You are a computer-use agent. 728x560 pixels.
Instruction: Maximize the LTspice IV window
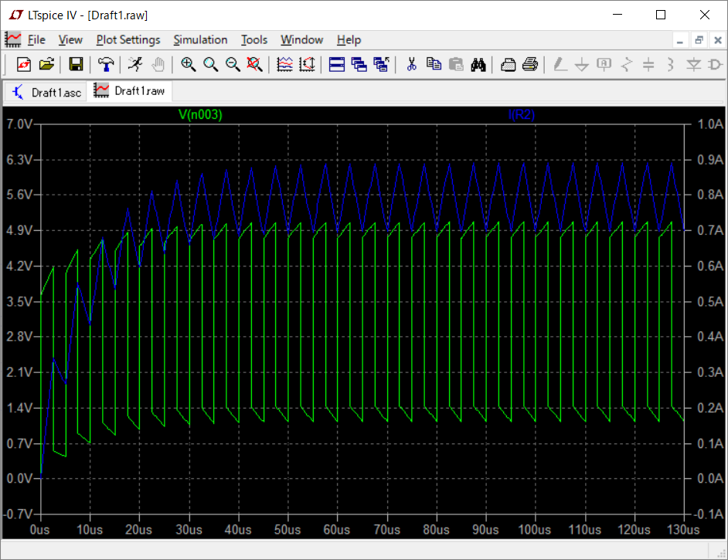(x=661, y=15)
